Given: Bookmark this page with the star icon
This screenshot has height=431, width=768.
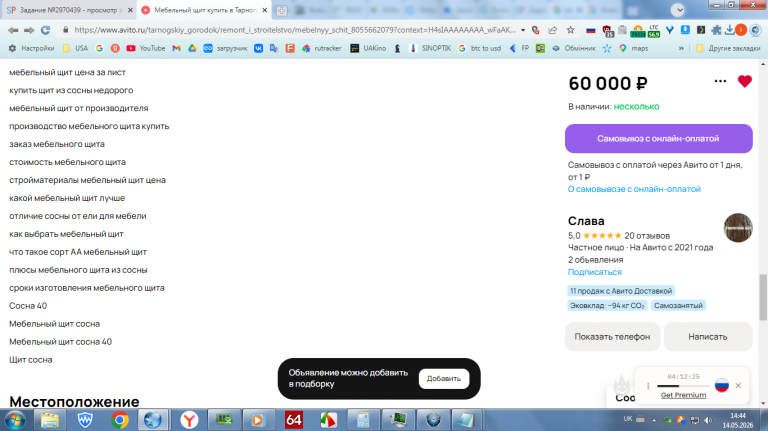Looking at the screenshot, I should coord(571,30).
